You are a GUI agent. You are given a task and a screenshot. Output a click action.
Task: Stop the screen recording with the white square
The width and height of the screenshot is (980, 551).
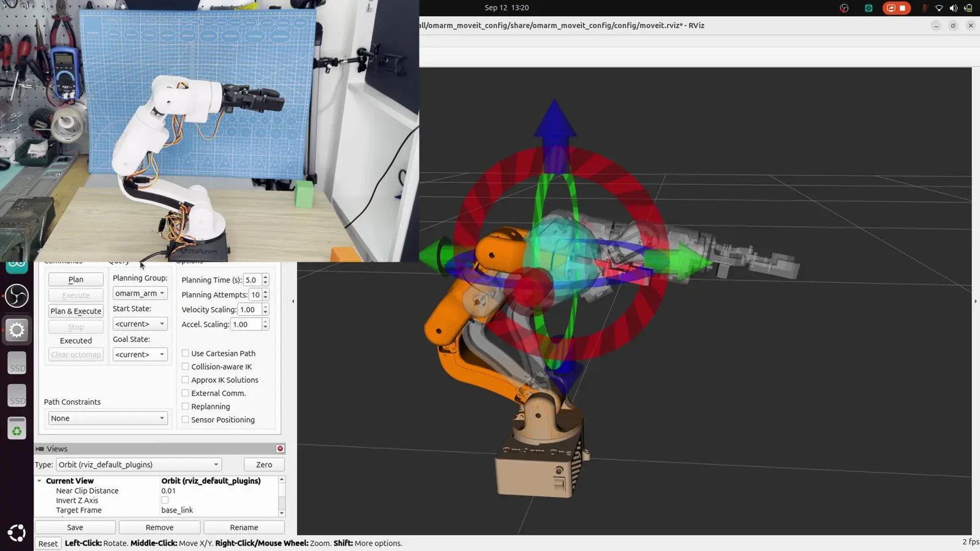(x=902, y=8)
